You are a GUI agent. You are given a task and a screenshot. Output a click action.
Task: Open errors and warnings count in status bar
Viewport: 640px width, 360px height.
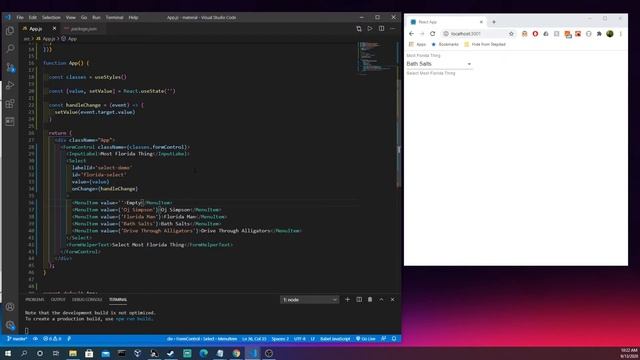pos(52,339)
